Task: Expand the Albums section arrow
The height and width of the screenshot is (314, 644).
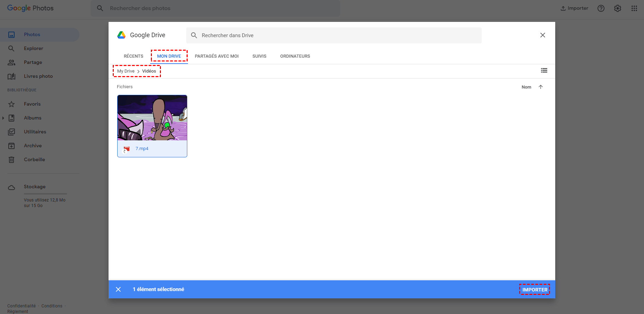Action: pyautogui.click(x=3, y=118)
